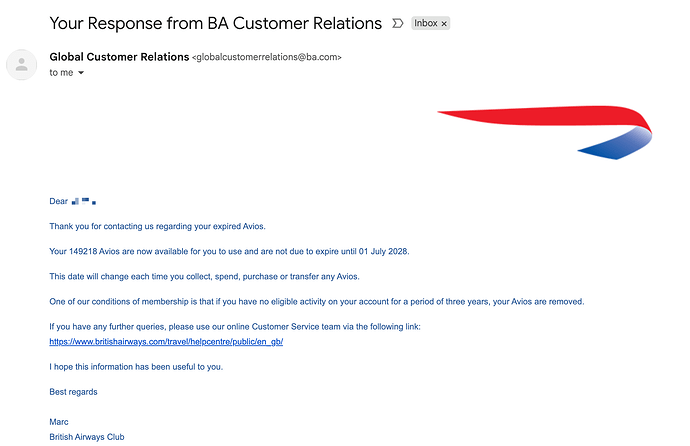The image size is (690, 446).
Task: Click the "to me" recipient text
Action: point(60,73)
